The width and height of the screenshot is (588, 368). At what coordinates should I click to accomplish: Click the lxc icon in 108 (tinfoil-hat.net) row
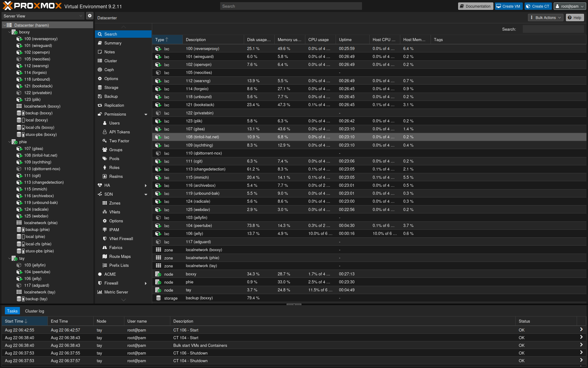pyautogui.click(x=158, y=137)
